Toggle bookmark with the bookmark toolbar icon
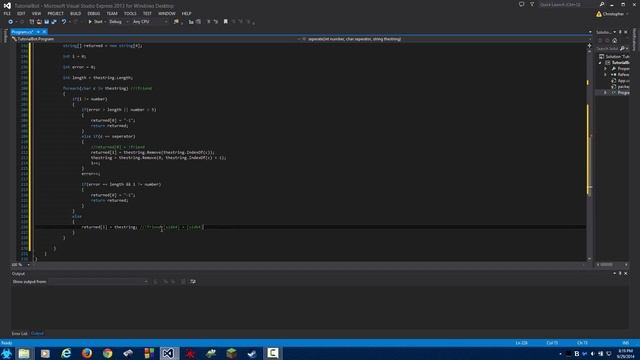Screen dimensions: 640x360 225,22
